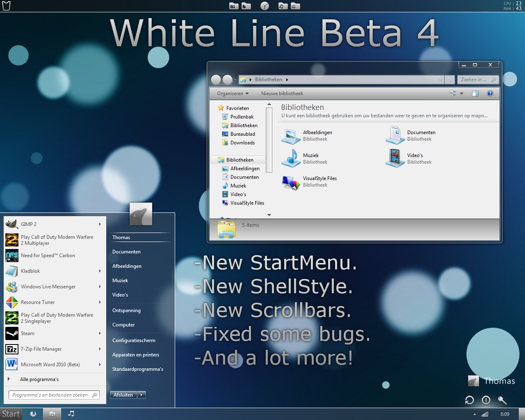Image resolution: width=525 pixels, height=420 pixels.
Task: Show Alle programma's
Action: (x=39, y=379)
